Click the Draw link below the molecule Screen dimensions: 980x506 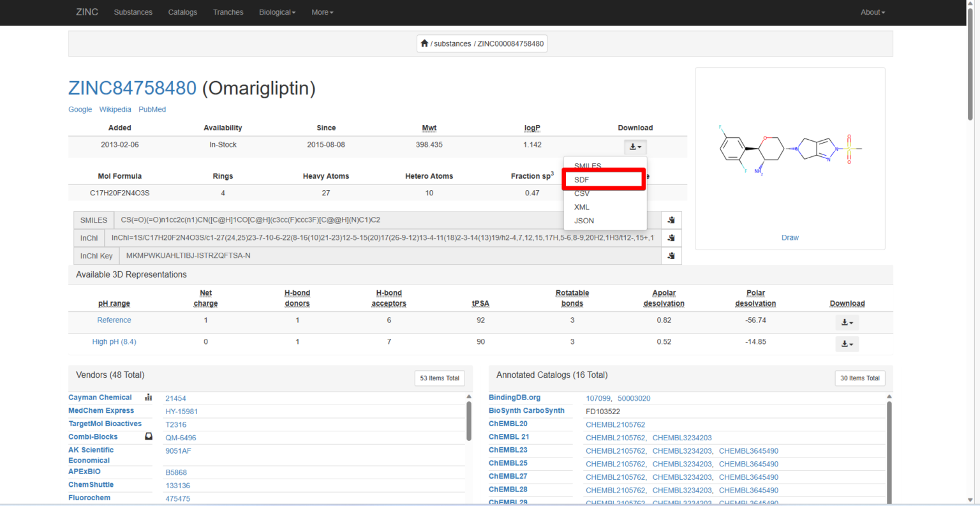(x=790, y=237)
